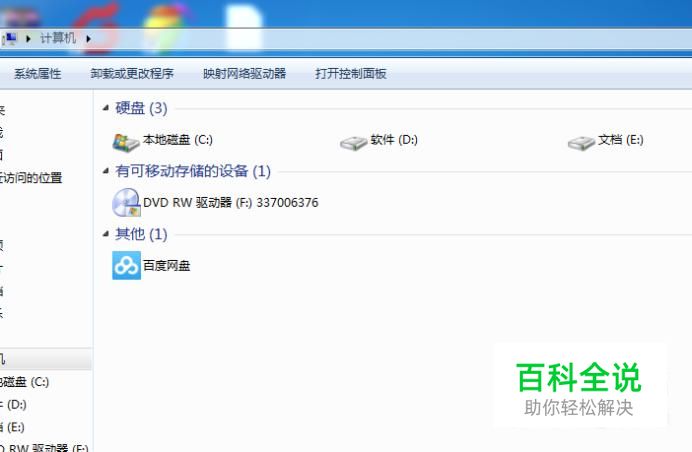Collapse the 其他 (1) group
The image size is (692, 452).
(x=105, y=234)
